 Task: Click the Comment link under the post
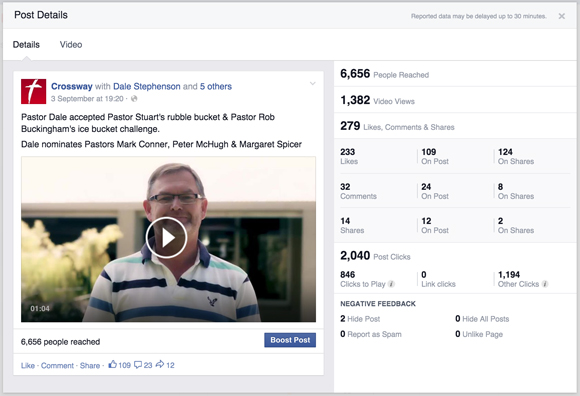[x=57, y=366]
